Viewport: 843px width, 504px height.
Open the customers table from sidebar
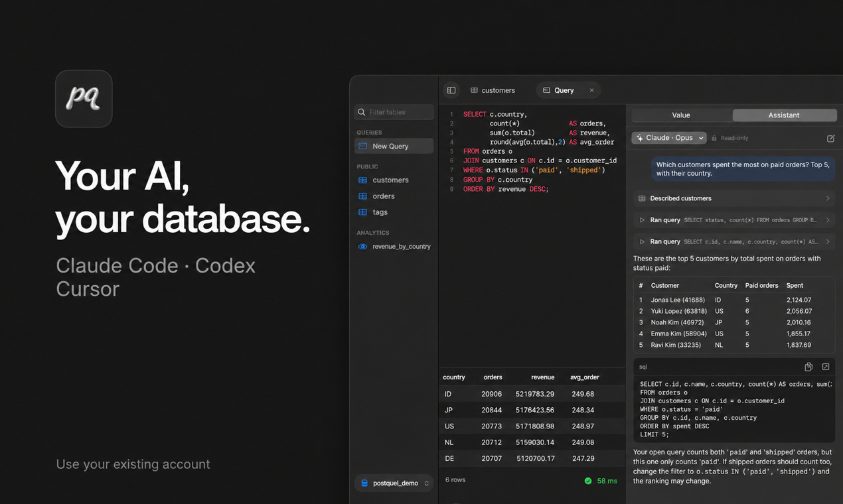[x=394, y=180]
